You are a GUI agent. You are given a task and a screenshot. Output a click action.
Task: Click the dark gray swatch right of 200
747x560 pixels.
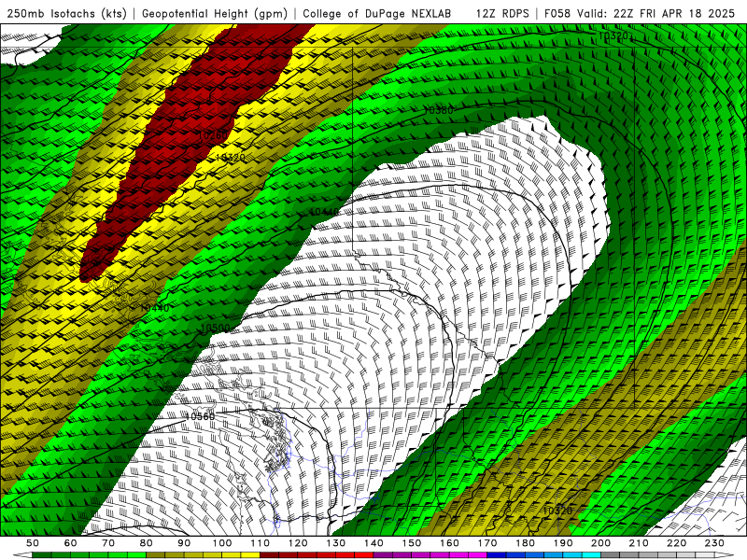point(611,555)
